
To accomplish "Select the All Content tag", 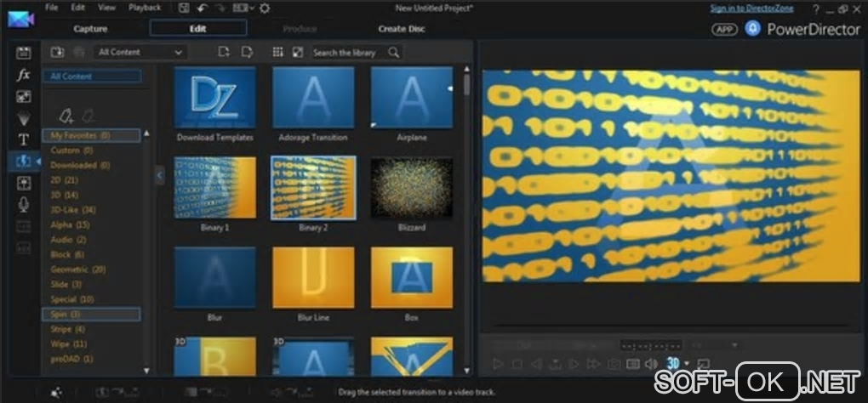I will [x=92, y=77].
